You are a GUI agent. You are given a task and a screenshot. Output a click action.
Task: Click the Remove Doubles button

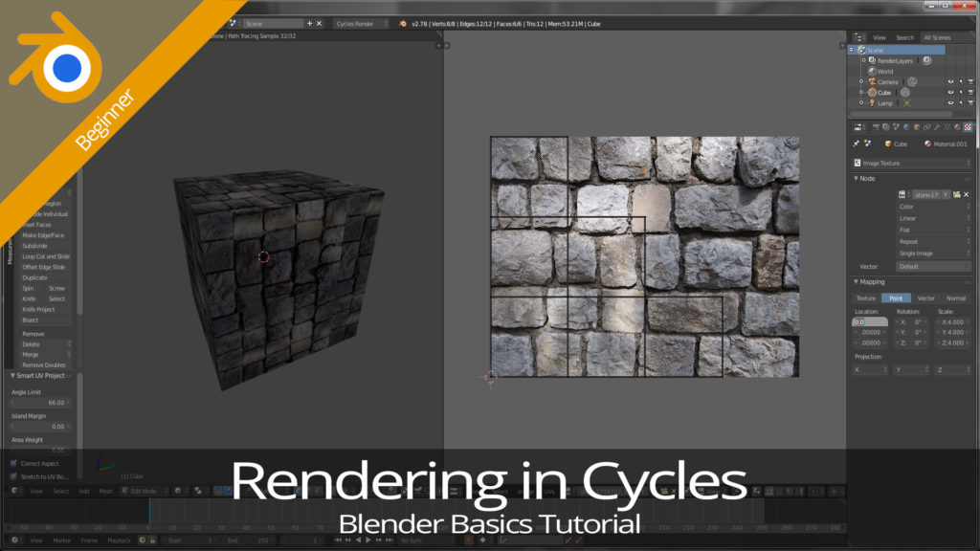tap(45, 364)
